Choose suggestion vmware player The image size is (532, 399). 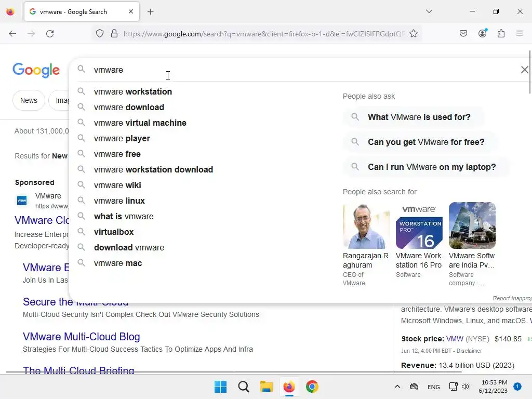tap(122, 138)
